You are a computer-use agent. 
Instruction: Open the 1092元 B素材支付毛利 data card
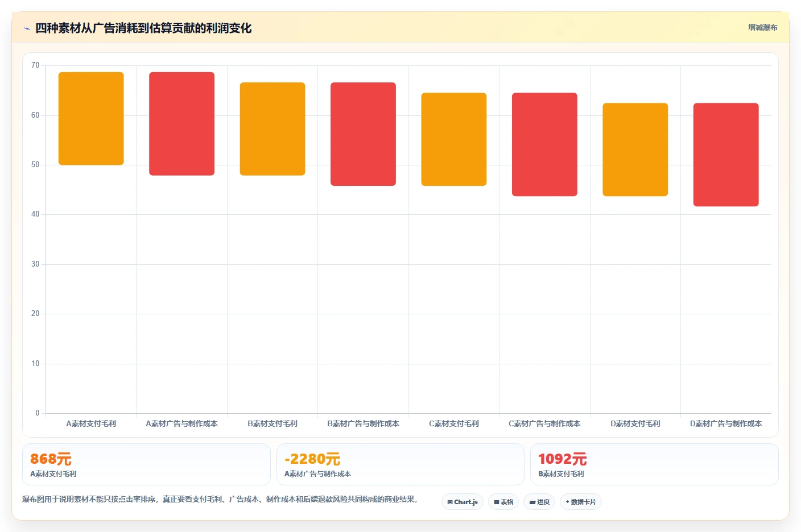click(x=654, y=464)
